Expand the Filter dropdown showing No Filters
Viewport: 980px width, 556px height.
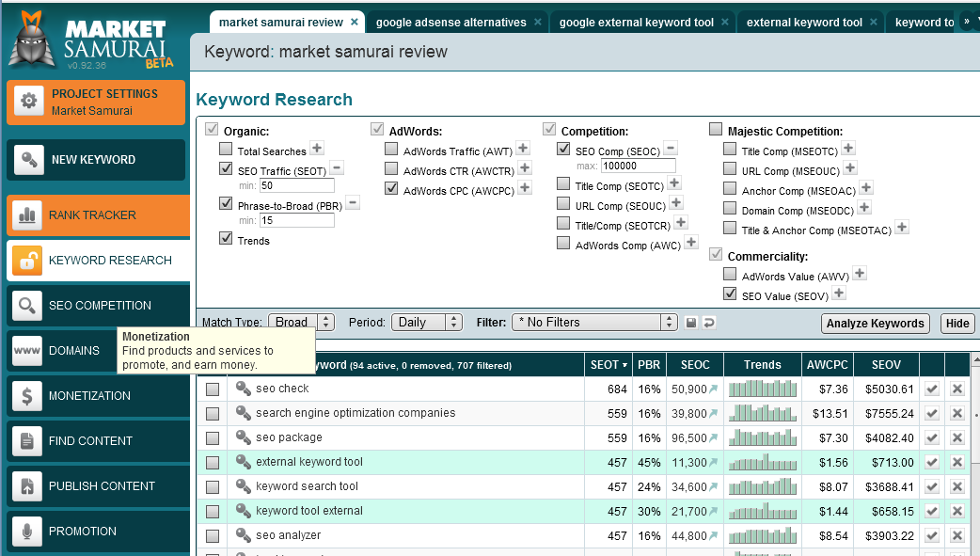[595, 322]
